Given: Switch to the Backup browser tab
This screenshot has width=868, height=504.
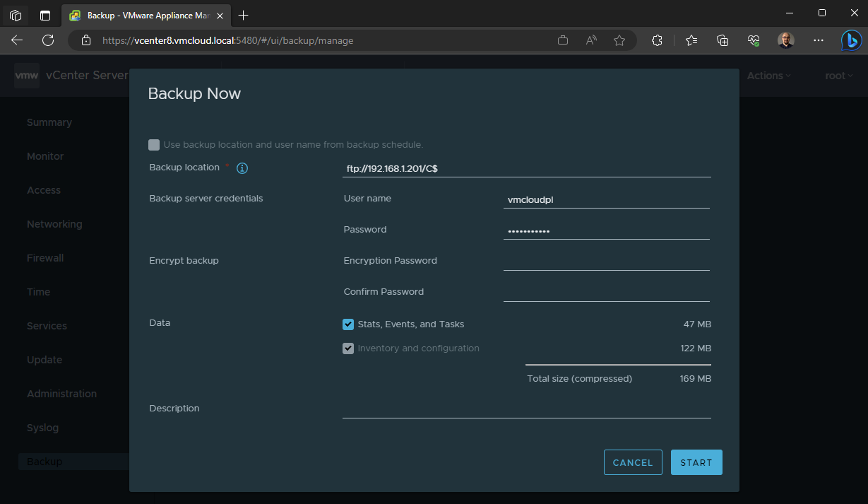Looking at the screenshot, I should coord(141,15).
